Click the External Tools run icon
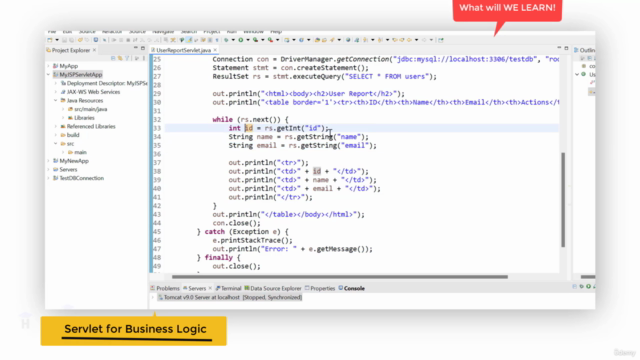 click(270, 40)
